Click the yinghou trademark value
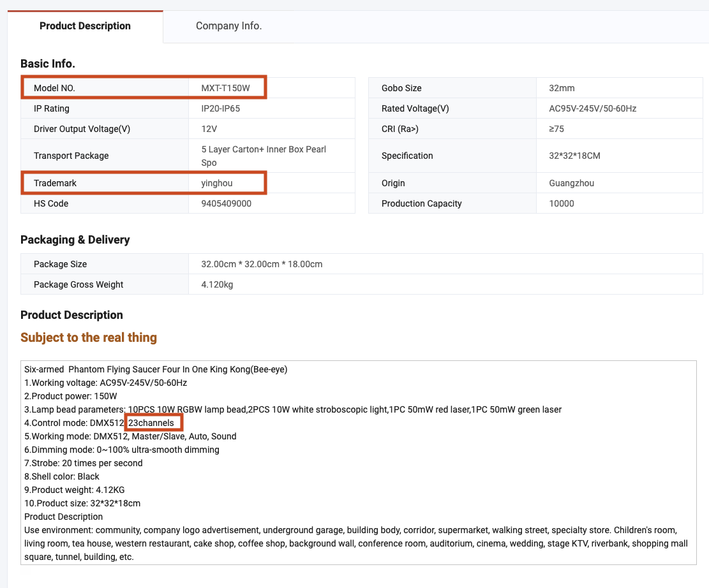709x588 pixels. pyautogui.click(x=217, y=183)
